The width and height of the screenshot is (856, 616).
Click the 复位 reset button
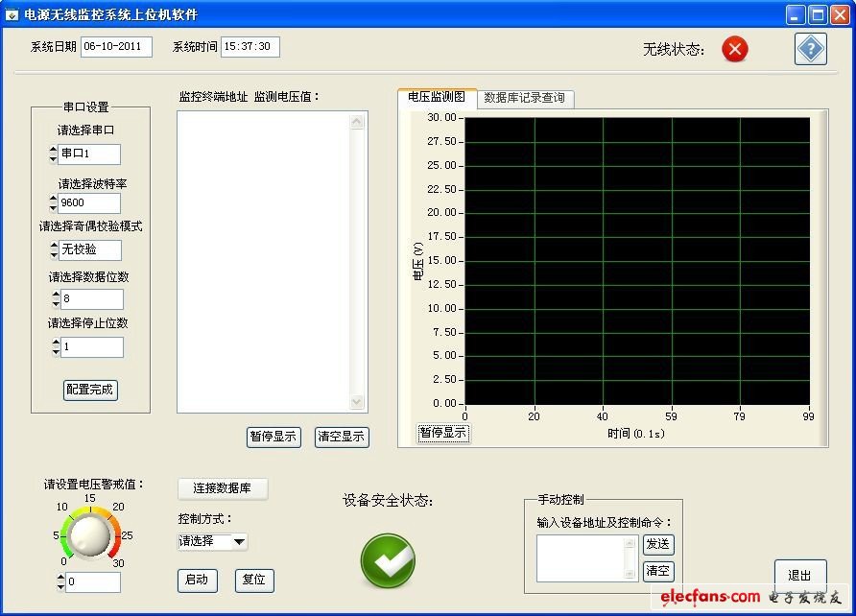tap(253, 580)
